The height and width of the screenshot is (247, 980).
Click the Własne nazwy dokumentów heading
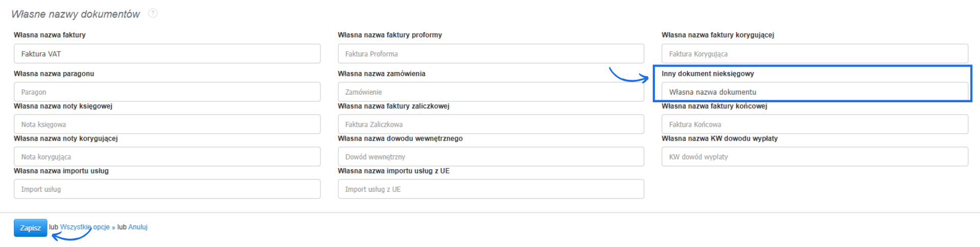click(x=76, y=14)
